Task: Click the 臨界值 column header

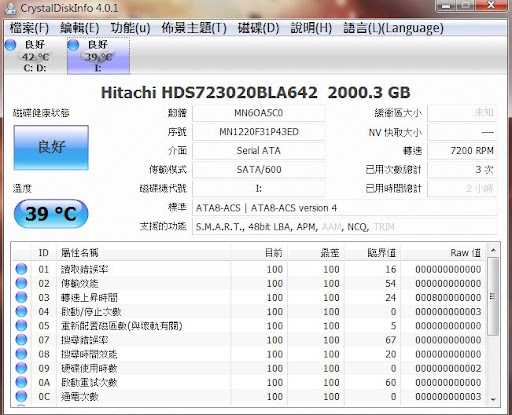Action: 372,253
